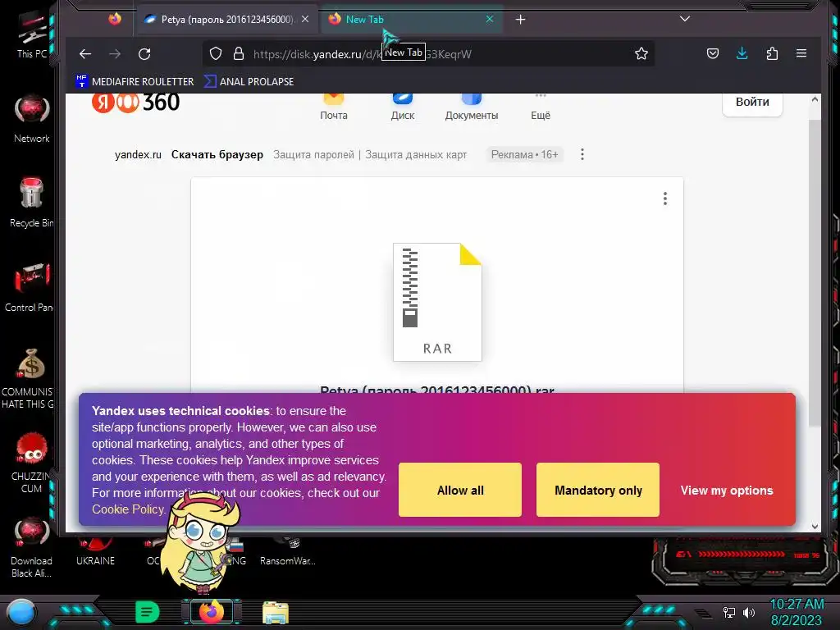840x630 pixels.
Task: Select the red fuzzy creature desktop icon
Action: tap(31, 463)
